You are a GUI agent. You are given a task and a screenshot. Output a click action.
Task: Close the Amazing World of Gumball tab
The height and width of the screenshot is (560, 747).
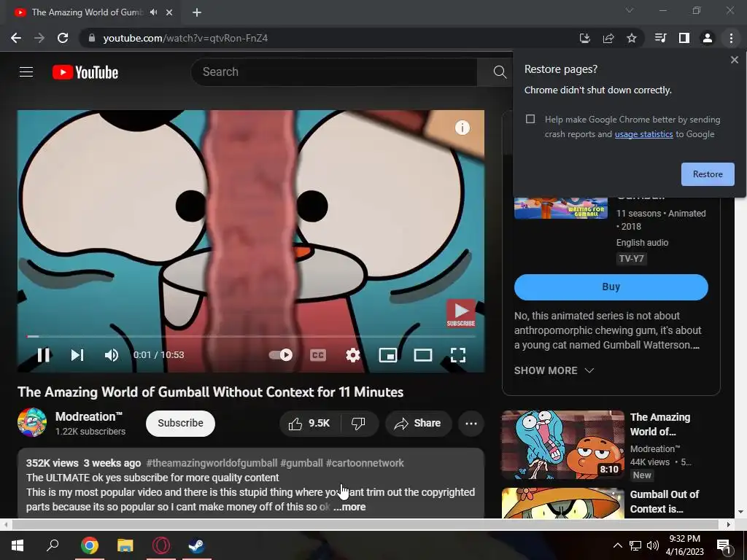[169, 12]
